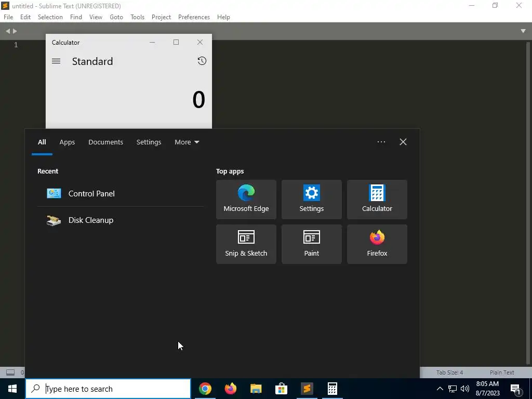This screenshot has height=399, width=532.
Task: Click the taskbar search input field
Action: coord(108,389)
